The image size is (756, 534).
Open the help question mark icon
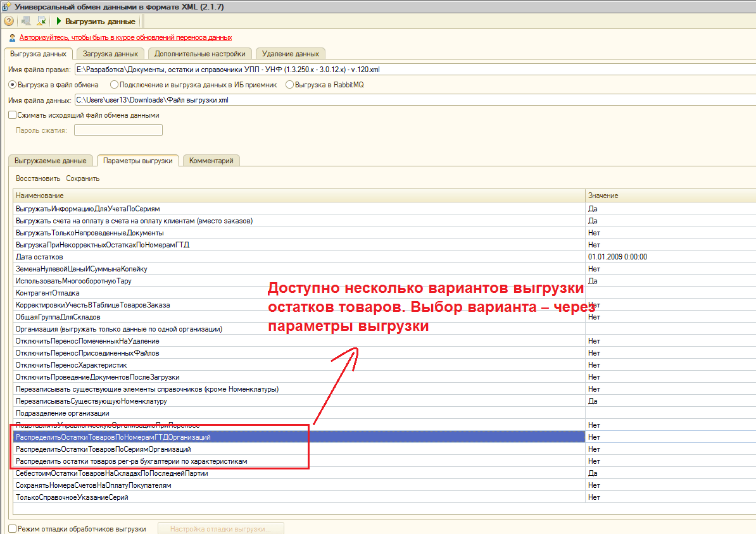pos(9,22)
